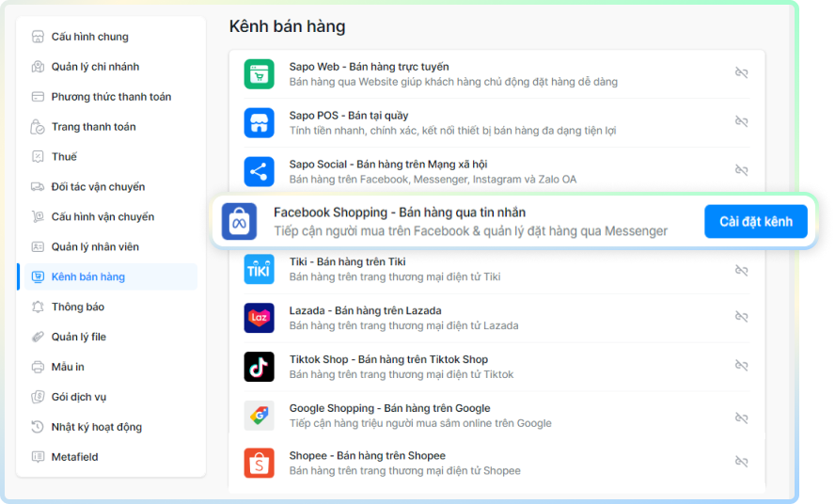Toggle the link icon for Tiki
Screen dimensions: 835x504
pyautogui.click(x=741, y=271)
